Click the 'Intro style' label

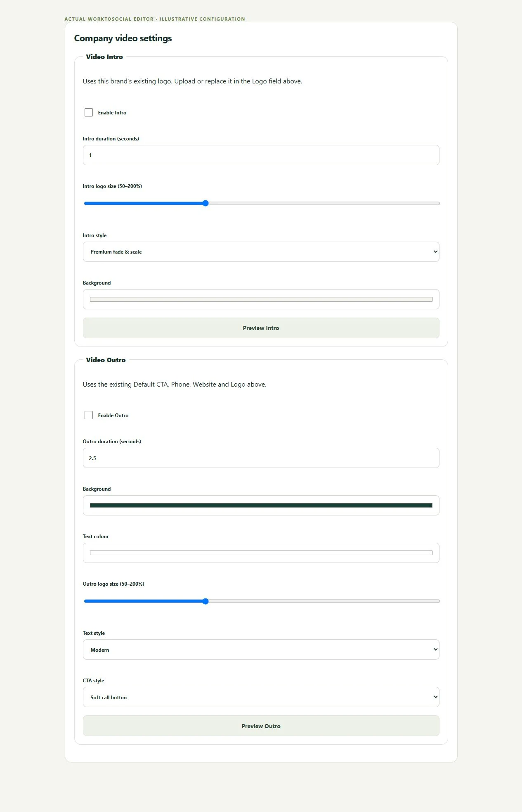94,235
